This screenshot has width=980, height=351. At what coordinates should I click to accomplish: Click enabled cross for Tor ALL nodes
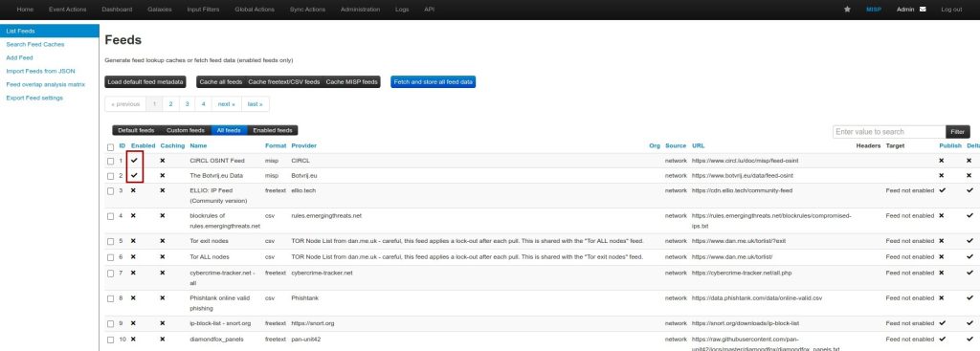click(133, 256)
